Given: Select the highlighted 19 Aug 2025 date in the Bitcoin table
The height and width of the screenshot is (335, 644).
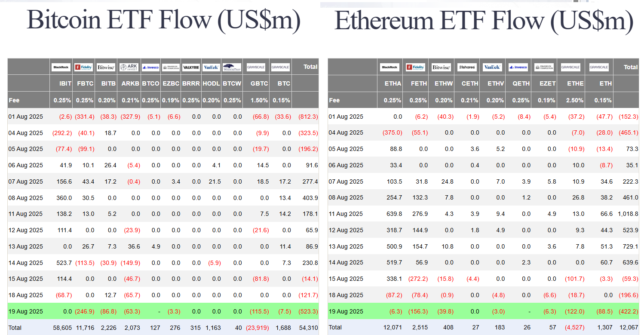Looking at the screenshot, I should click(x=26, y=311).
